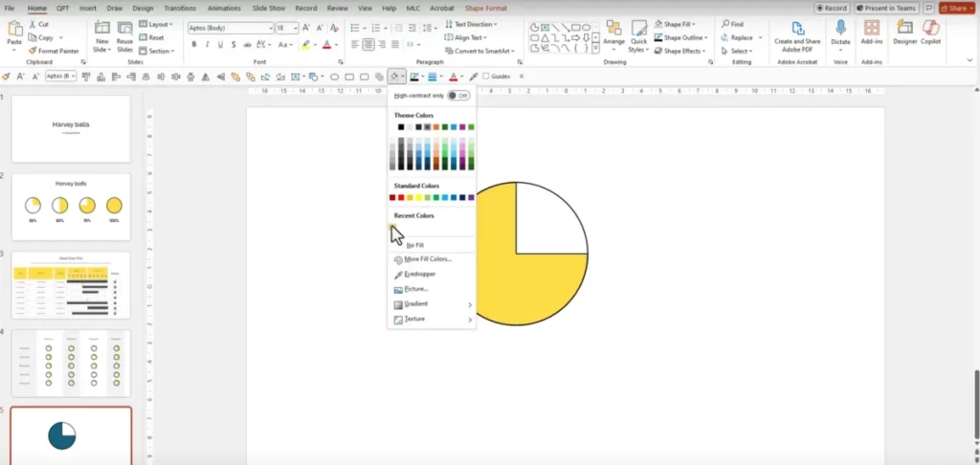Viewport: 980px width, 465px height.
Task: Click the Cut scissors command
Action: (x=38, y=24)
